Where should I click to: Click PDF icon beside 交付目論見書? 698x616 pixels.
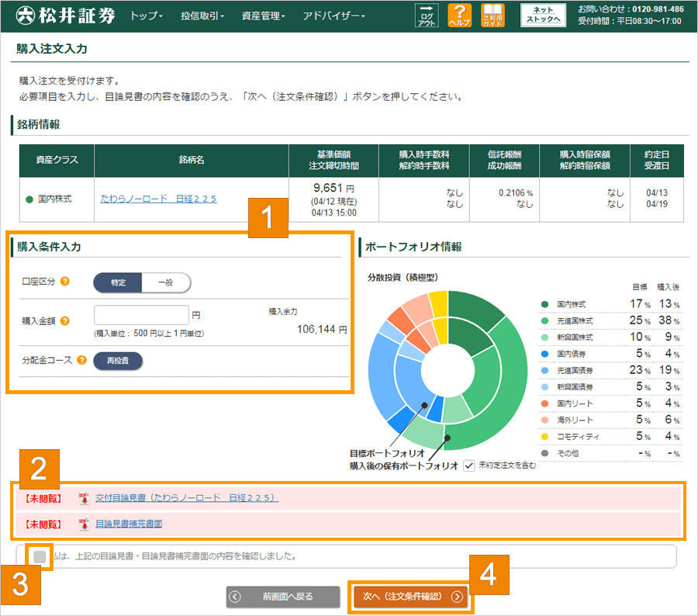point(84,498)
